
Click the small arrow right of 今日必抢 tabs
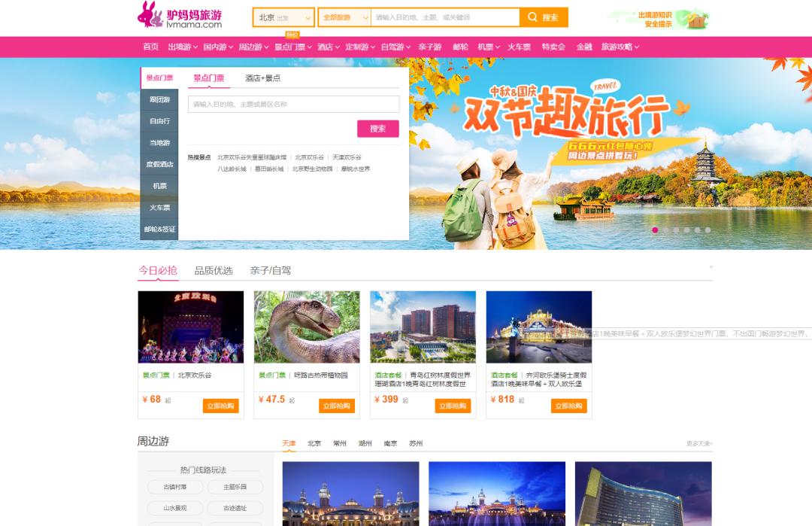[x=710, y=267]
